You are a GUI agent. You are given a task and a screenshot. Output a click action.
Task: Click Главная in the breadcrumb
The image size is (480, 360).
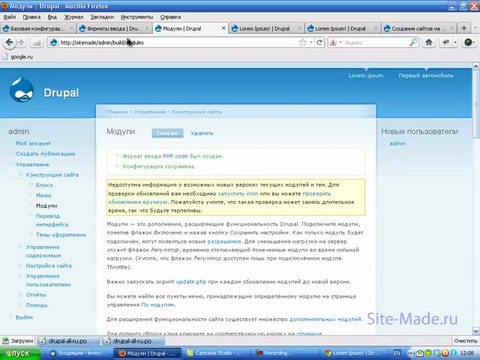click(x=117, y=112)
